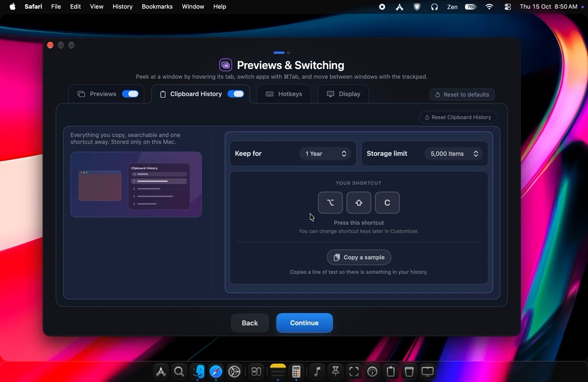Click the pushpin icon in dock
Viewport: 588px width, 382px height.
pyautogui.click(x=335, y=371)
